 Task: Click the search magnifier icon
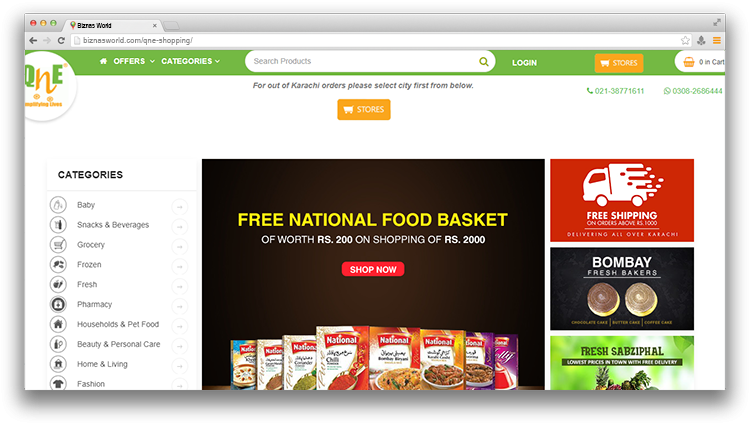pos(484,62)
